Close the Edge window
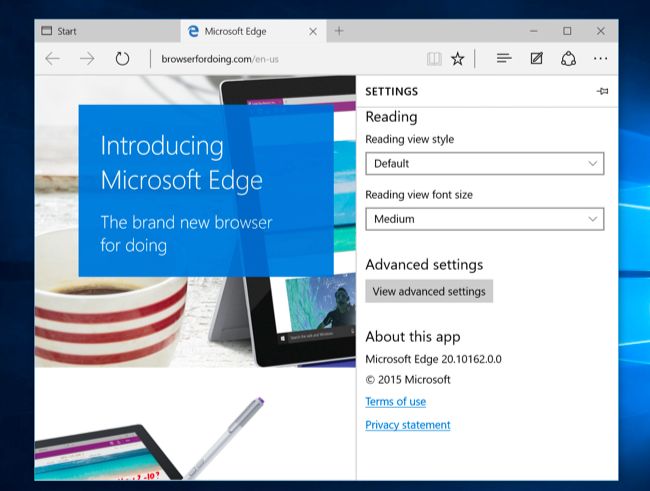The image size is (650, 491). (x=601, y=31)
